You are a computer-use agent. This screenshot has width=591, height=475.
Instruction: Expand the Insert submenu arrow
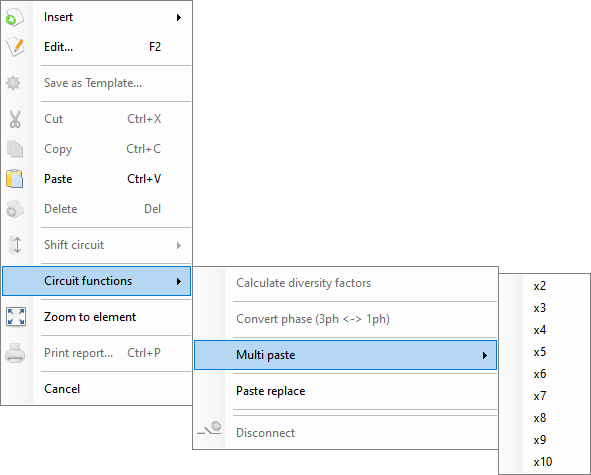(x=179, y=17)
